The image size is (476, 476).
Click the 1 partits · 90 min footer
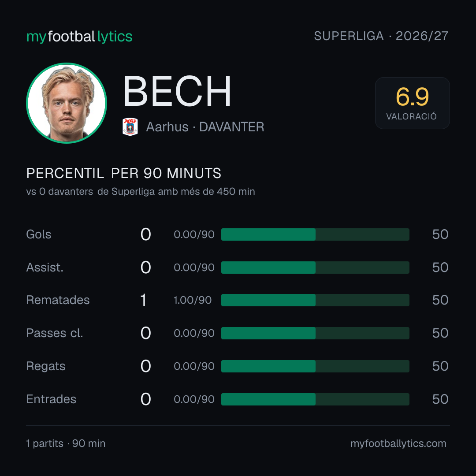tap(66, 443)
